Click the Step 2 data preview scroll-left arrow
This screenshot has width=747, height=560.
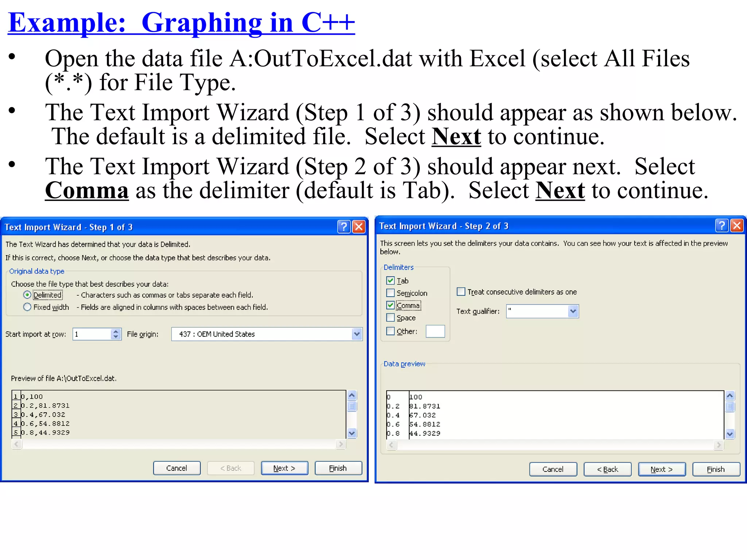[391, 445]
